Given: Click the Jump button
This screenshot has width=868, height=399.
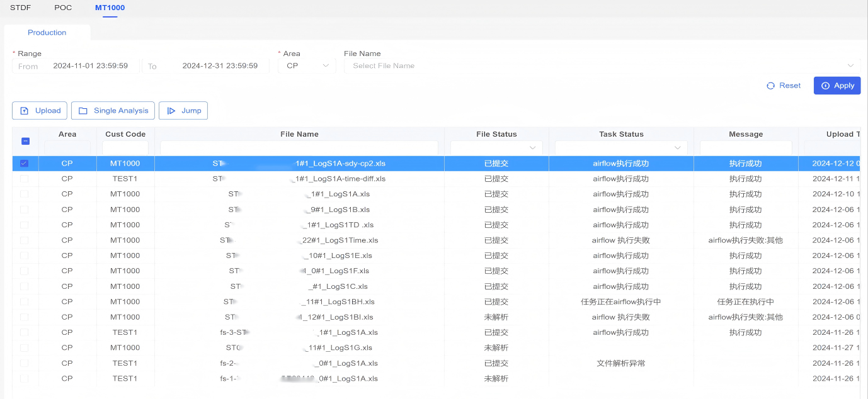Looking at the screenshot, I should pyautogui.click(x=183, y=111).
